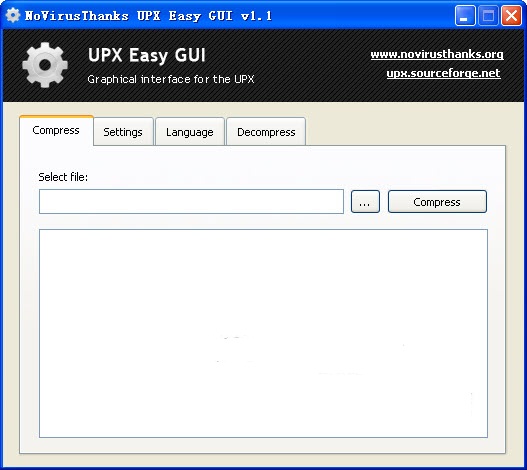527x470 pixels.
Task: Open the upx.sourceforge.net link
Action: pos(443,73)
